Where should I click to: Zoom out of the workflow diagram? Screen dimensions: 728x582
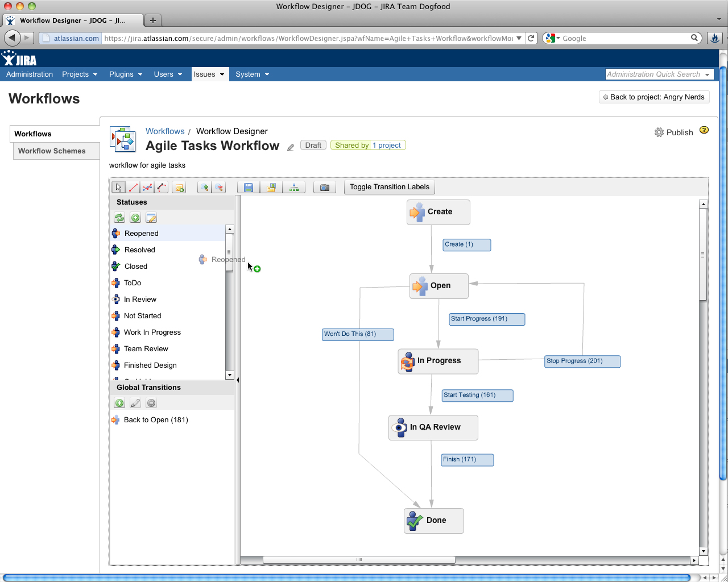[219, 187]
